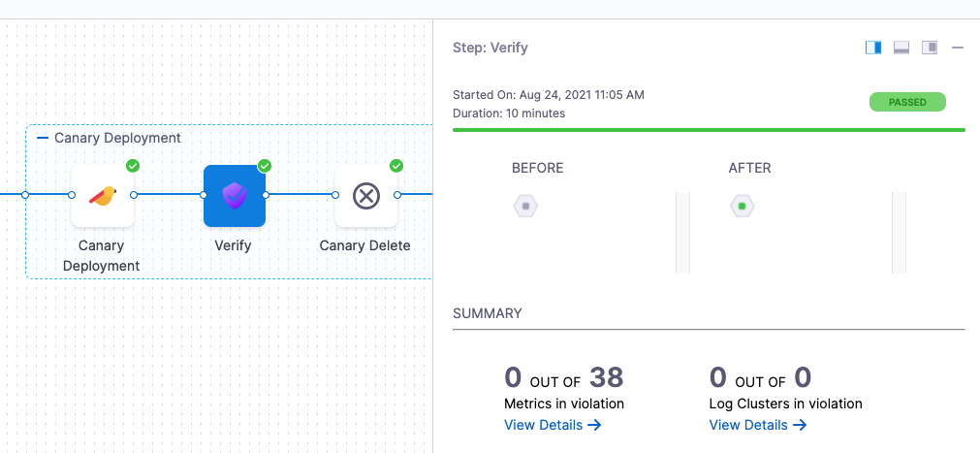Click the Canary Deployment step bird icon
Screen dimensions: 980x453
pyautogui.click(x=102, y=196)
